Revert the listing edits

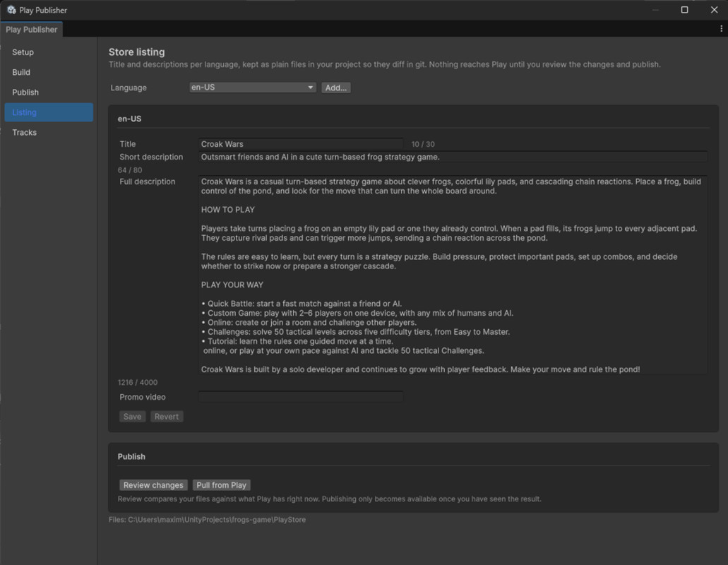click(x=167, y=417)
